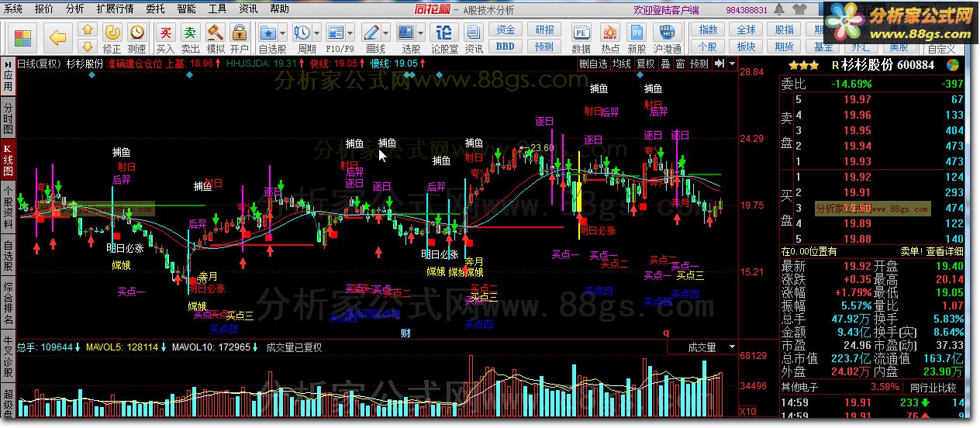The image size is (980, 428).
Task: Expand the 画线 drawing dropdown arrow
Action: click(x=386, y=33)
